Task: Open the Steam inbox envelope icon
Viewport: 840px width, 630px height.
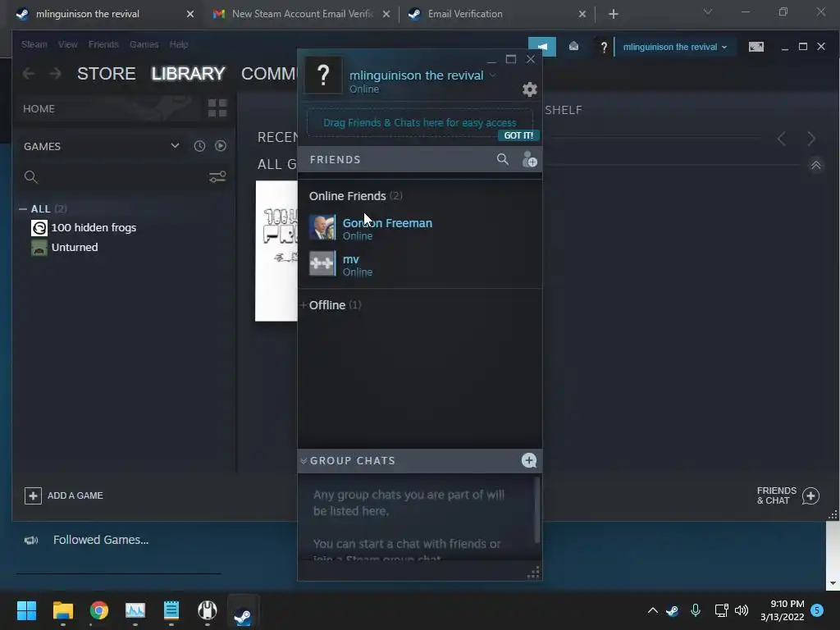Action: (573, 47)
